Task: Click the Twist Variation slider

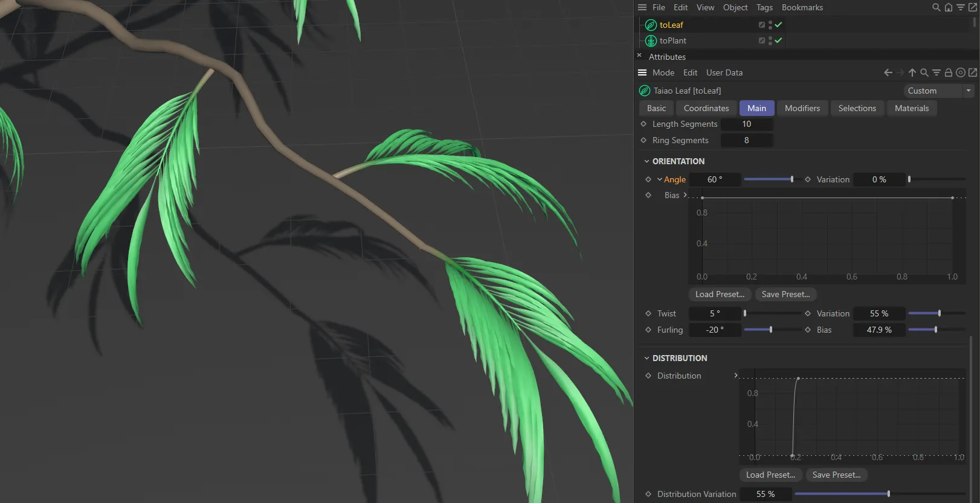Action: 936,313
